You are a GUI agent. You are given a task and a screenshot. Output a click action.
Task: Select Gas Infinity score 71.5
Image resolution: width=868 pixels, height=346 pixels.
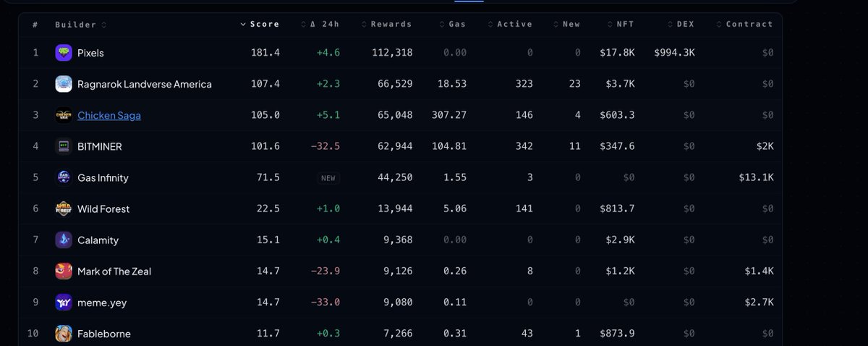click(x=268, y=177)
